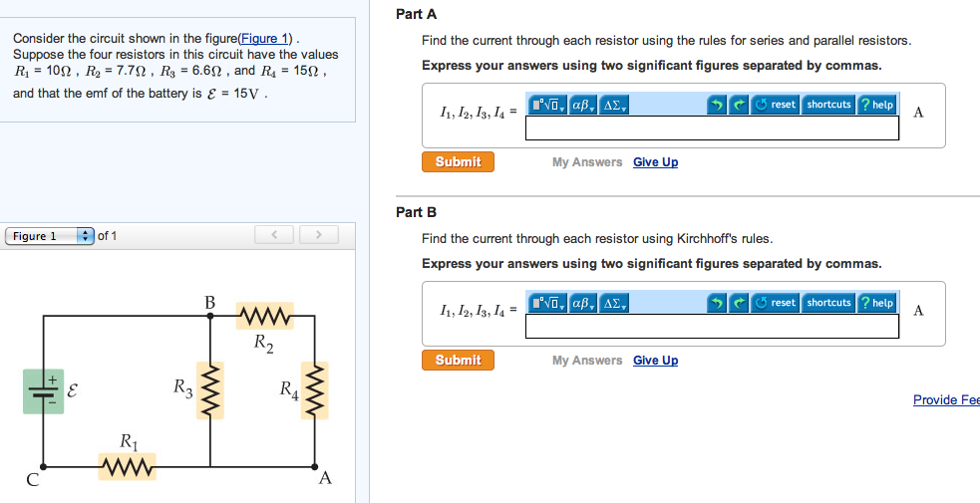Open help in Part B toolbar
The image size is (980, 503).
[877, 303]
